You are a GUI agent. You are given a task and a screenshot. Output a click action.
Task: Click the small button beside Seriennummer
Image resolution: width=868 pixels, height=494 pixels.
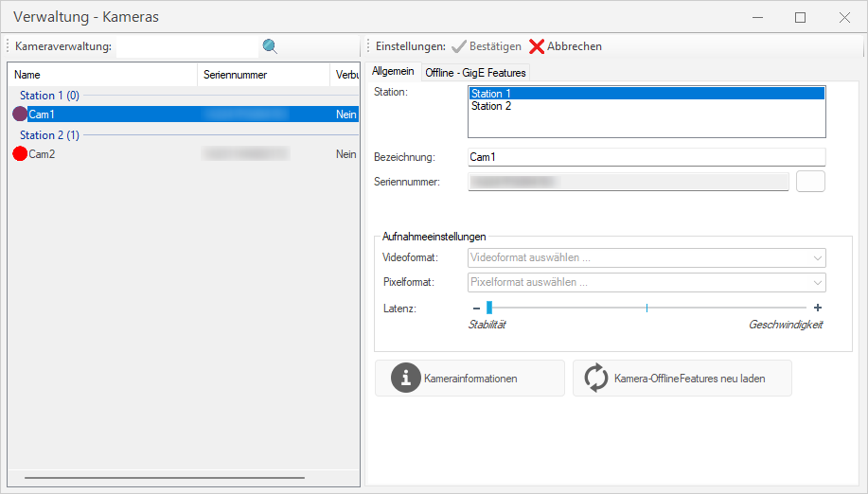(x=810, y=181)
